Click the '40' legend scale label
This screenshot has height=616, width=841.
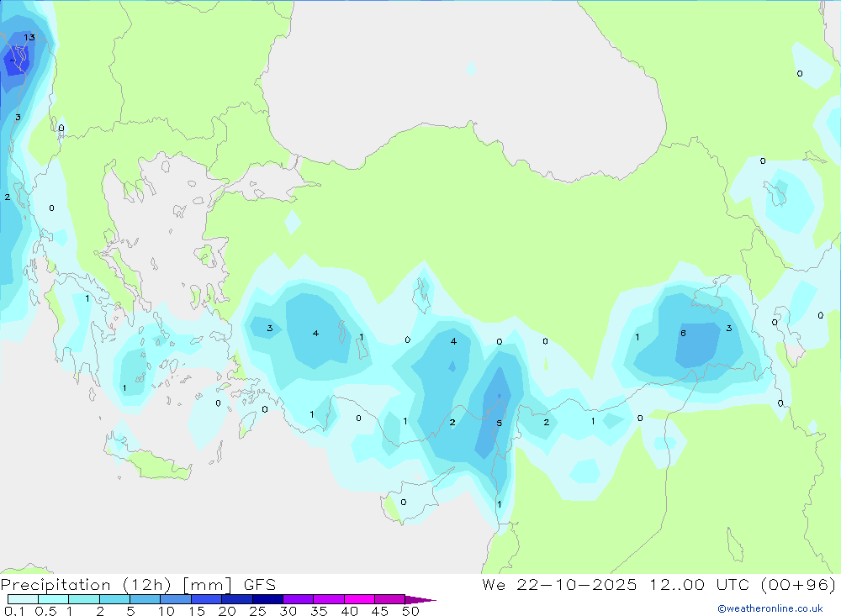click(x=349, y=611)
